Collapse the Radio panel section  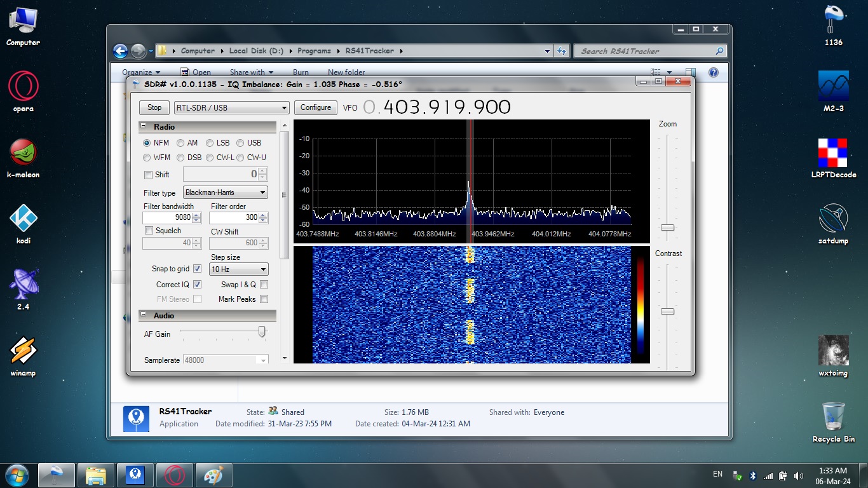pos(143,126)
